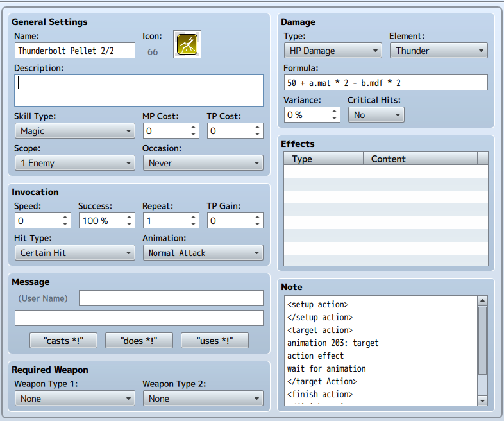The height and width of the screenshot is (421, 504).
Task: Click the Description text box
Action: click(139, 90)
